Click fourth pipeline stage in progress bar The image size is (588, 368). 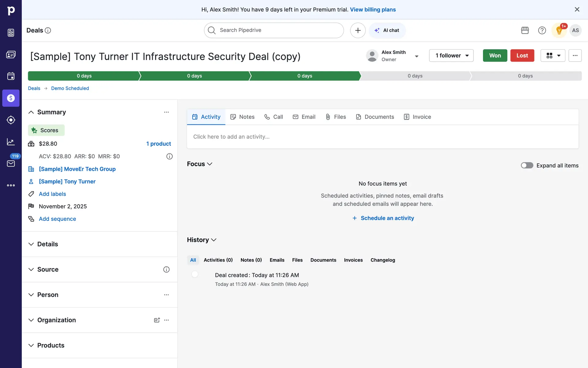pos(415,76)
